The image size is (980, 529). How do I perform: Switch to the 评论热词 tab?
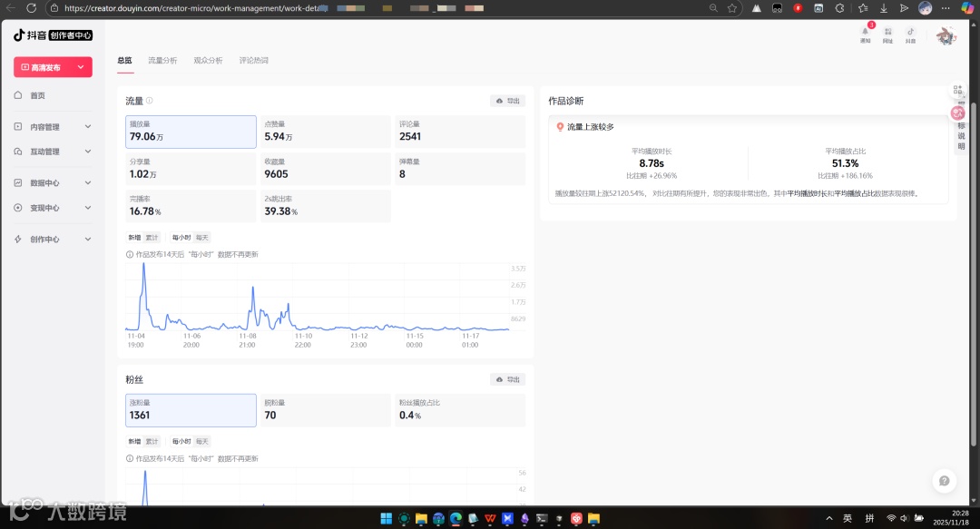(254, 61)
